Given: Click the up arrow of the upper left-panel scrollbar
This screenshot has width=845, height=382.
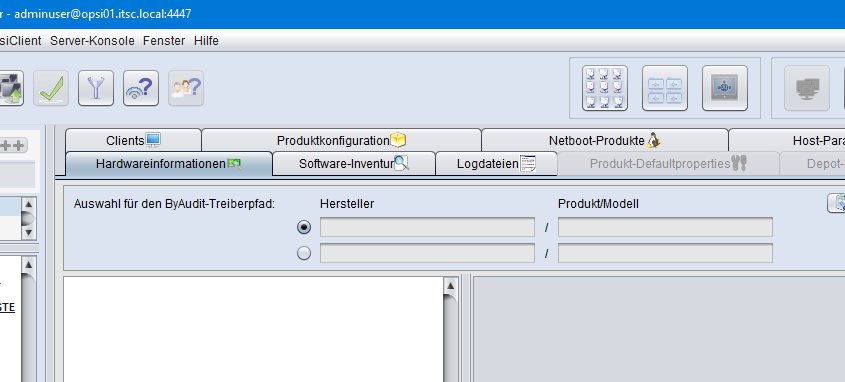Looking at the screenshot, I should pyautogui.click(x=29, y=205).
